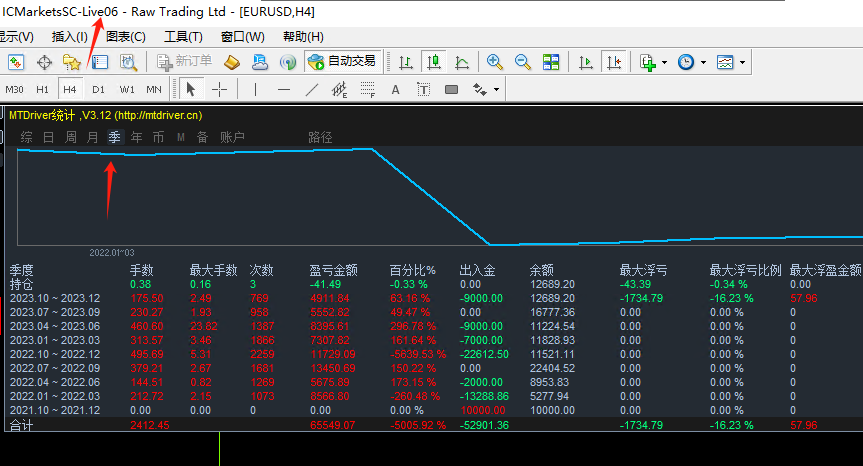863x466 pixels.
Task: Draw a vertical line tool
Action: click(255, 90)
